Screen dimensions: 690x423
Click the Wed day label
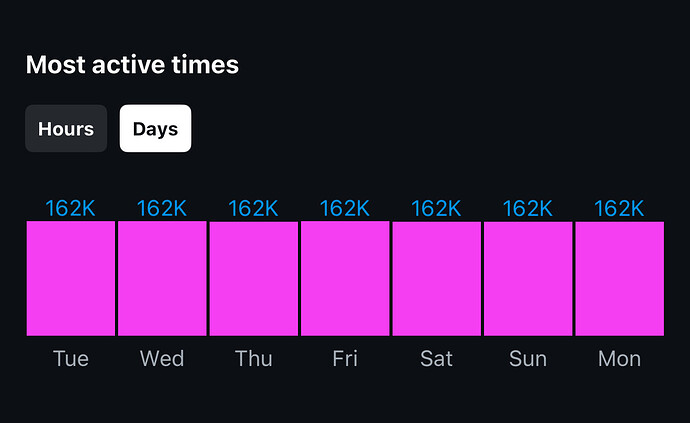162,358
